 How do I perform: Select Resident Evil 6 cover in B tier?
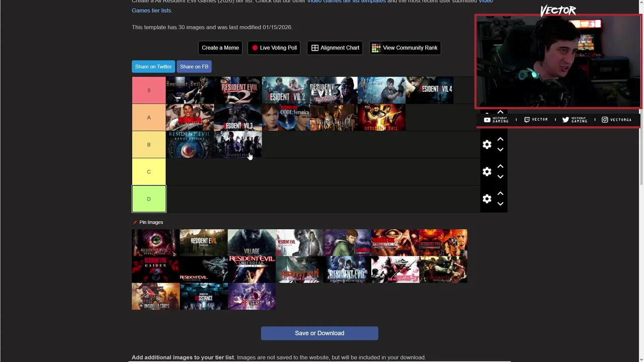(x=238, y=144)
